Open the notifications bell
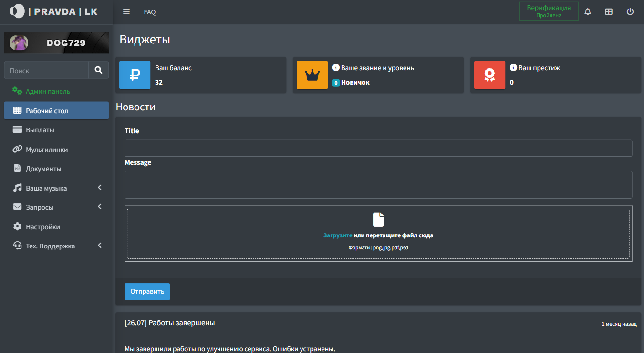The height and width of the screenshot is (353, 644). (x=588, y=12)
